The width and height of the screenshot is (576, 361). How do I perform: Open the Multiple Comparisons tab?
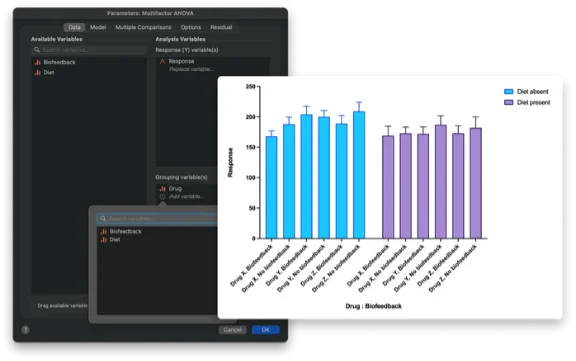[143, 27]
